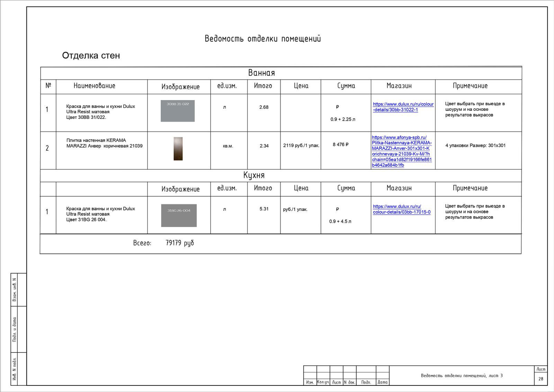The height and width of the screenshot is (392, 554).
Task: Click the price '2119 руб./1 упак.'
Action: click(301, 145)
